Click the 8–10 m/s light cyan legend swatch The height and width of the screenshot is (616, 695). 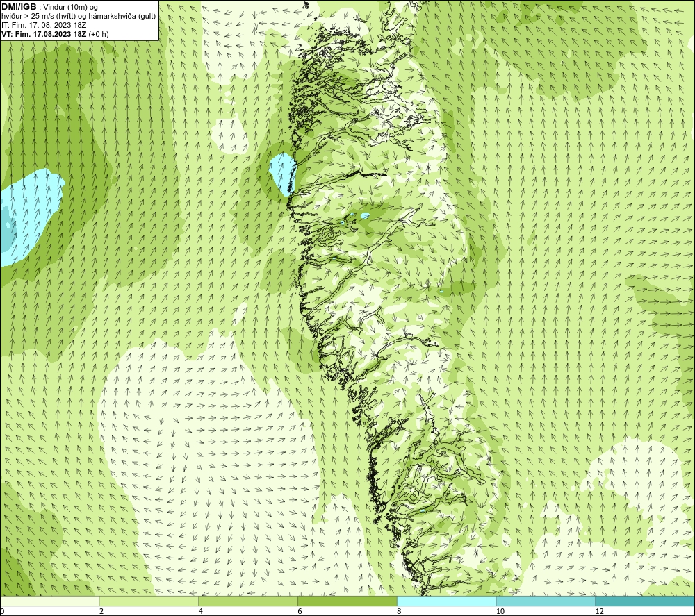pyautogui.click(x=447, y=601)
